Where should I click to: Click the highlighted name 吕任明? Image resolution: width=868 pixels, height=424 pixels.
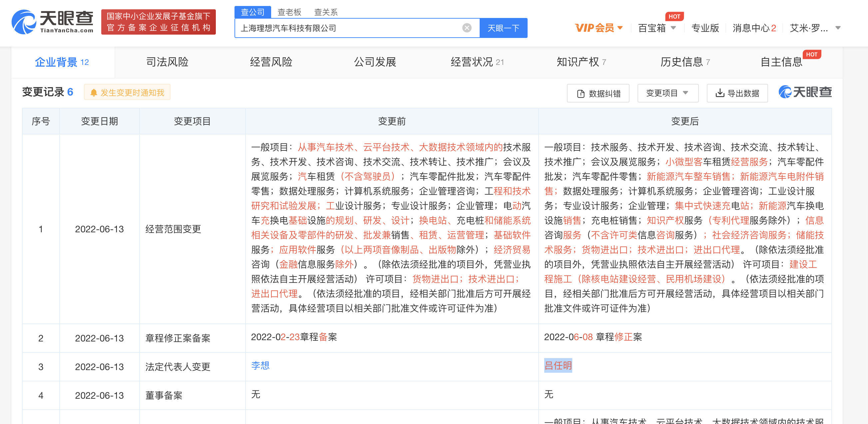tap(558, 366)
